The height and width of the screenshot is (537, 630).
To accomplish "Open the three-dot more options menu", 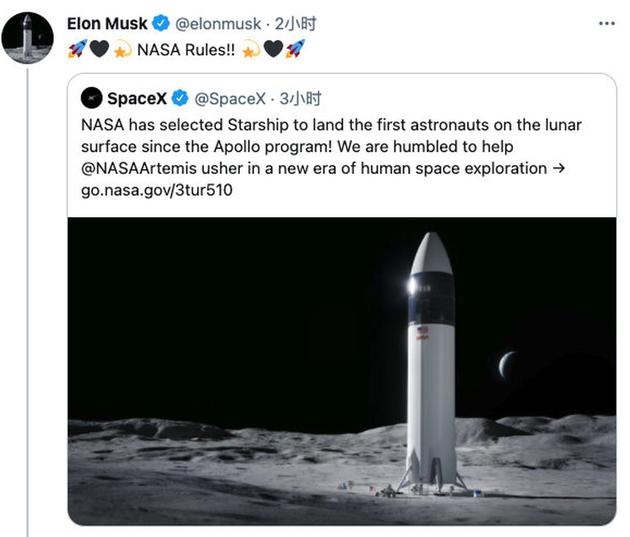I will point(606,23).
